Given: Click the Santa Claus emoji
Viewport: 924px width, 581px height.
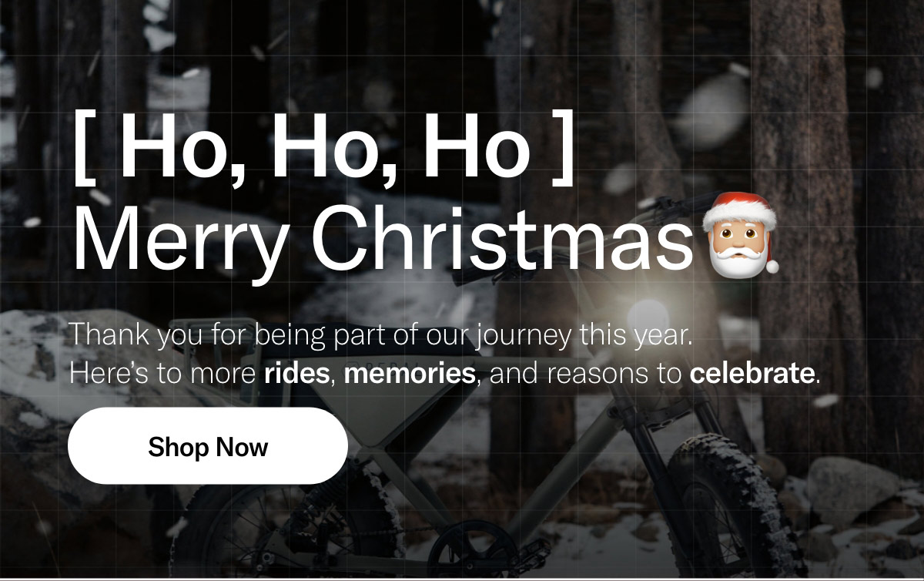Looking at the screenshot, I should tap(741, 234).
